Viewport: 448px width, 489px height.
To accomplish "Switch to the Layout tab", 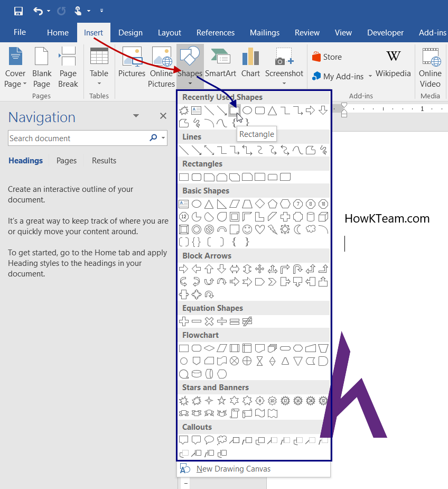I will click(169, 33).
